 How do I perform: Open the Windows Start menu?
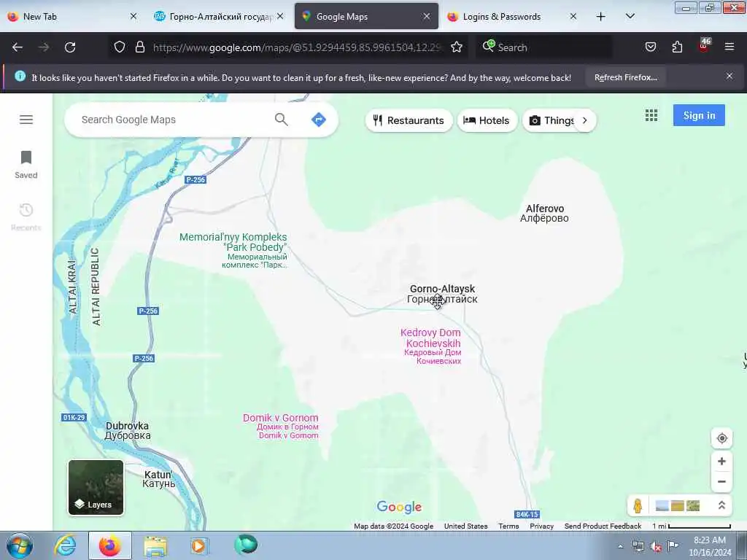tap(20, 545)
